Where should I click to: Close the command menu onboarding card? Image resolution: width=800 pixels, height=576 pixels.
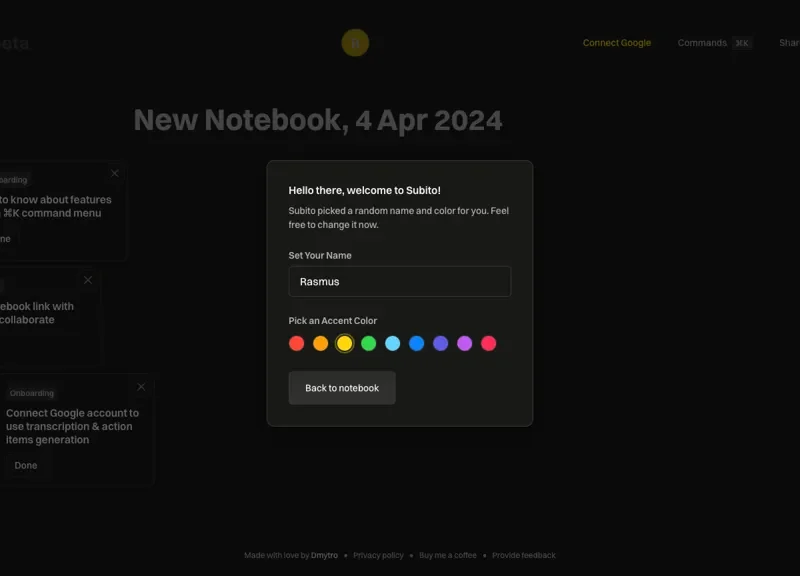tap(115, 173)
